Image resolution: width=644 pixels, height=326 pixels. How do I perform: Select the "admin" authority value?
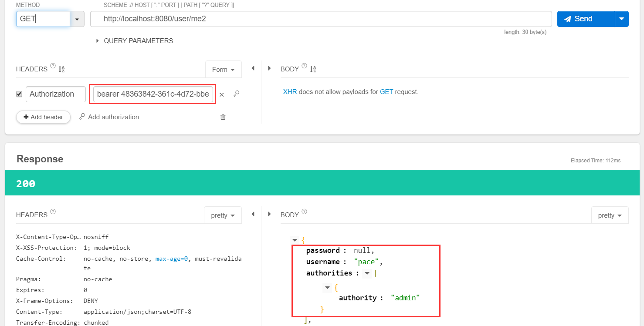[405, 298]
